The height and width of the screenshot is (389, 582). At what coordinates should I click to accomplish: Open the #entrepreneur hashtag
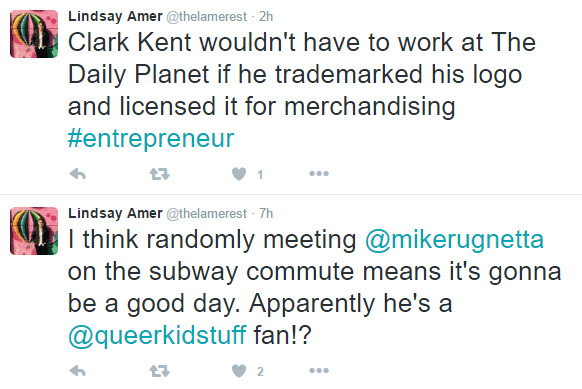[151, 138]
